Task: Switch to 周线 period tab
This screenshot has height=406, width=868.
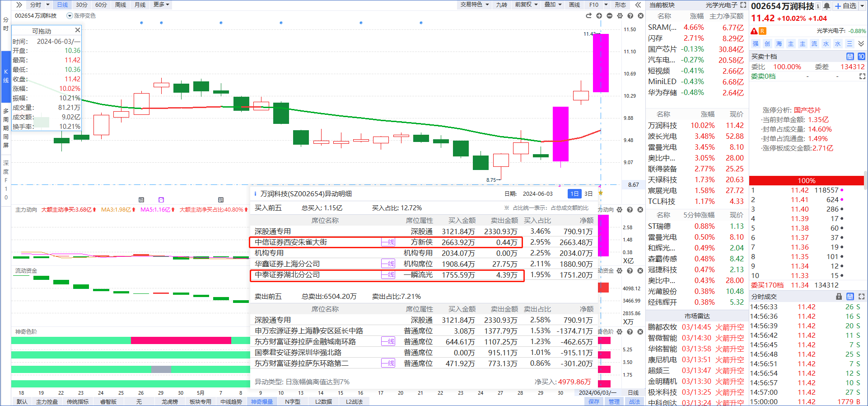Action: (x=121, y=5)
